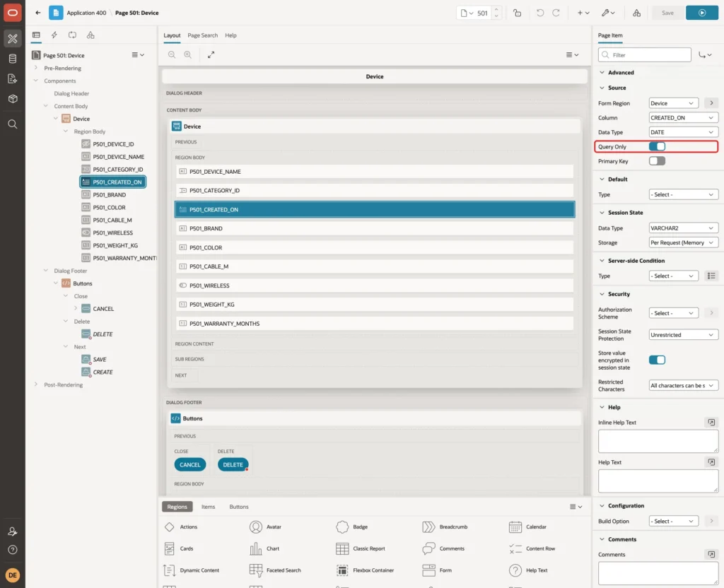Open the Session State Protection dropdown
The image size is (724, 588).
tap(684, 334)
